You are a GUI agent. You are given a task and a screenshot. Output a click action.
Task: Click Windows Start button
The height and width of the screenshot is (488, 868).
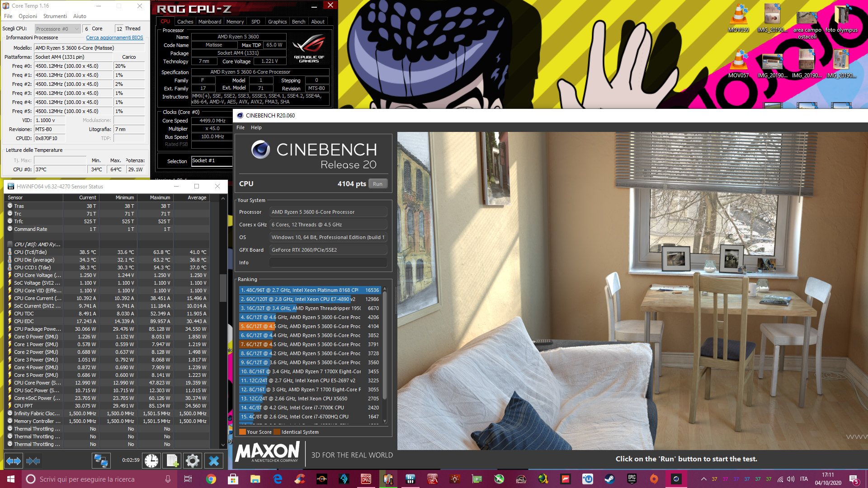click(x=11, y=479)
